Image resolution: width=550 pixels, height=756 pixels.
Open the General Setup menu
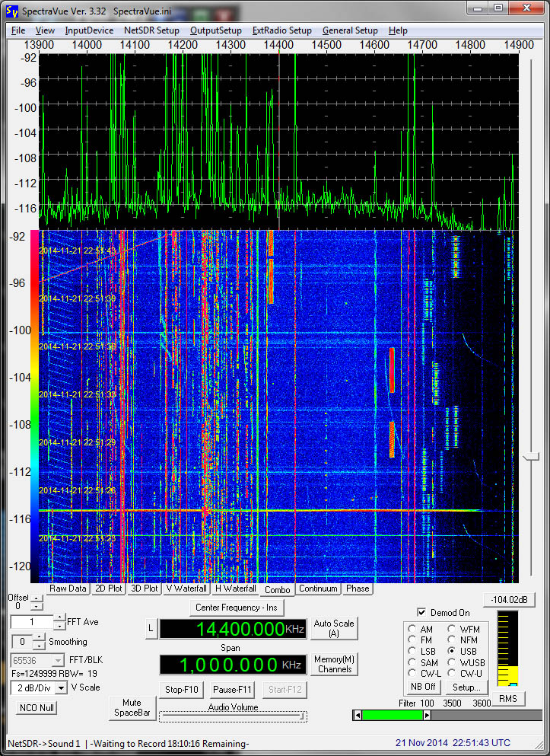[350, 30]
